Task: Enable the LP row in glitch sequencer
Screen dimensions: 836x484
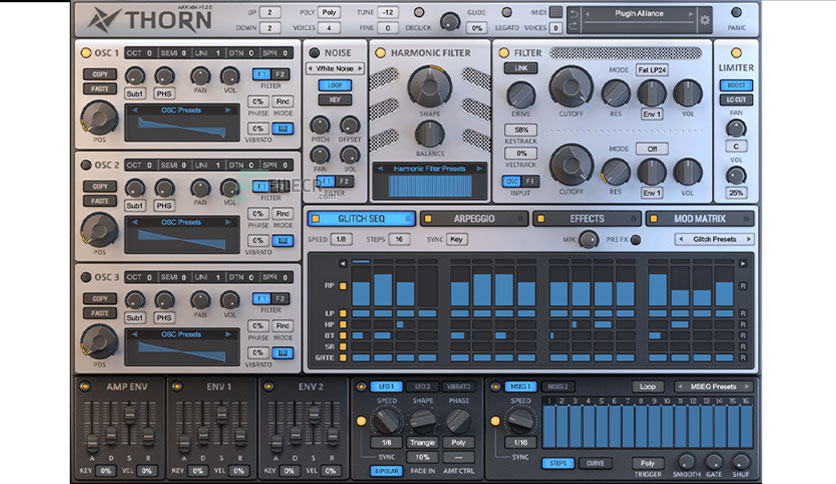Action: point(343,314)
